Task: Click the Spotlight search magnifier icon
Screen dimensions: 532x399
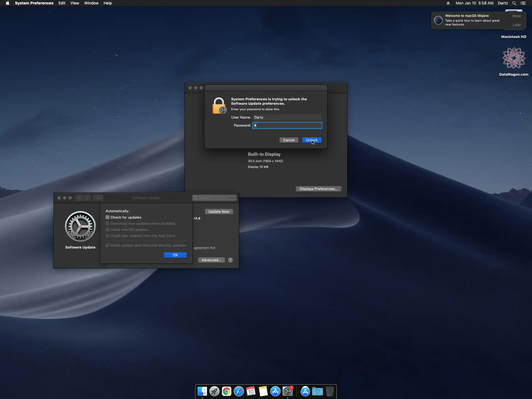Action: (x=514, y=3)
